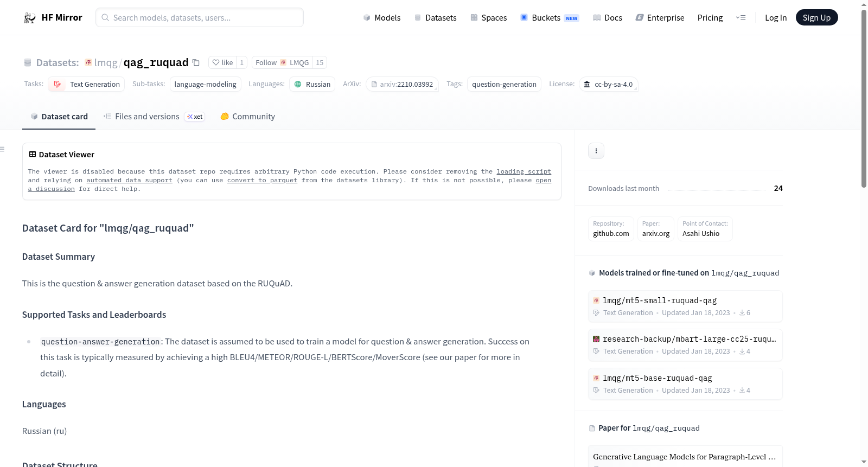Open the Asahi Ushio contact link

(705, 229)
